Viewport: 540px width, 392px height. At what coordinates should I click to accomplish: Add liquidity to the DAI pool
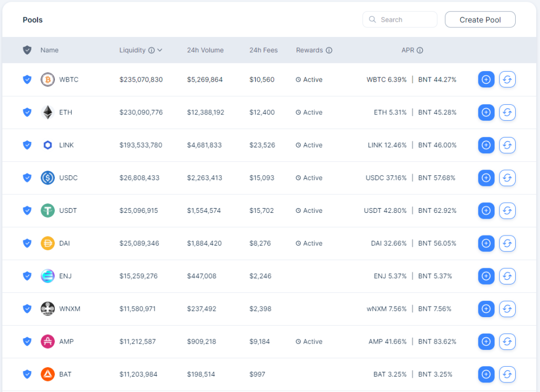(486, 243)
